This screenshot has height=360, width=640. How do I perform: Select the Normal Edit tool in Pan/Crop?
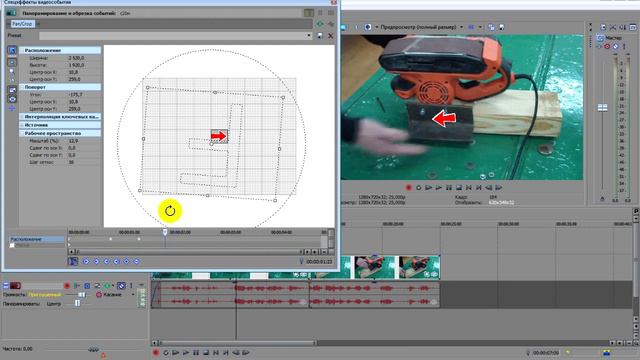pos(12,62)
